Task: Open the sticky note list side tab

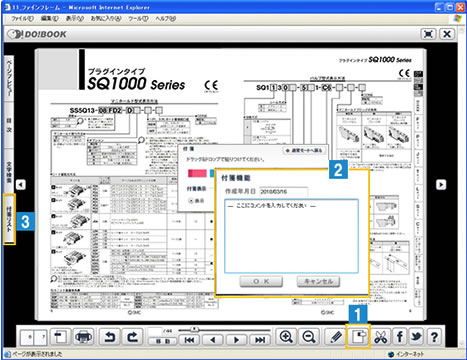Action: click(x=9, y=219)
